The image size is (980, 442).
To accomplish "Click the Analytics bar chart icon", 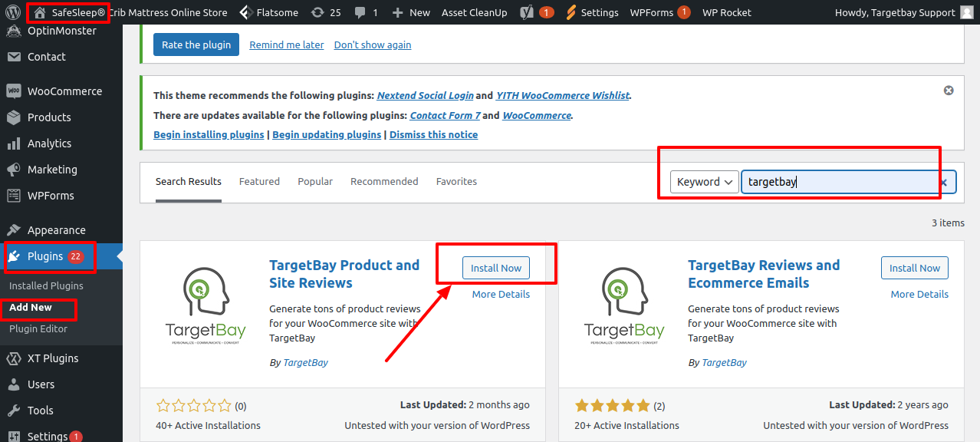I will coord(13,143).
